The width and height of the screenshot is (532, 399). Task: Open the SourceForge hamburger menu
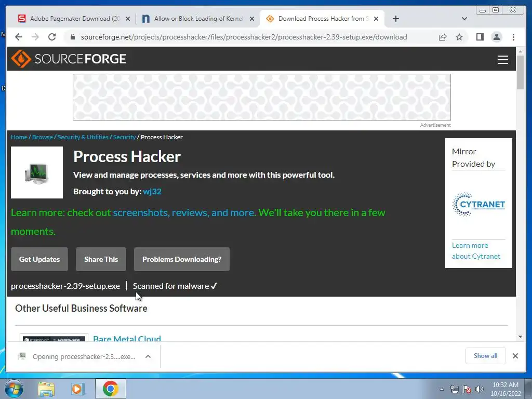502,59
